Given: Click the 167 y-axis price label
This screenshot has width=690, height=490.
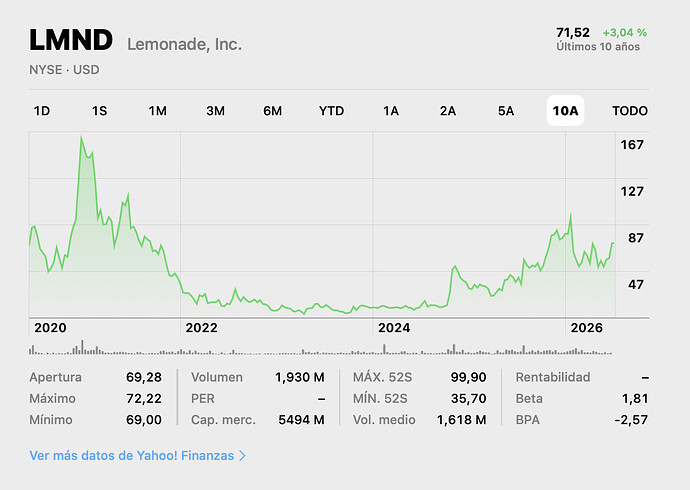Looking at the screenshot, I should point(632,145).
